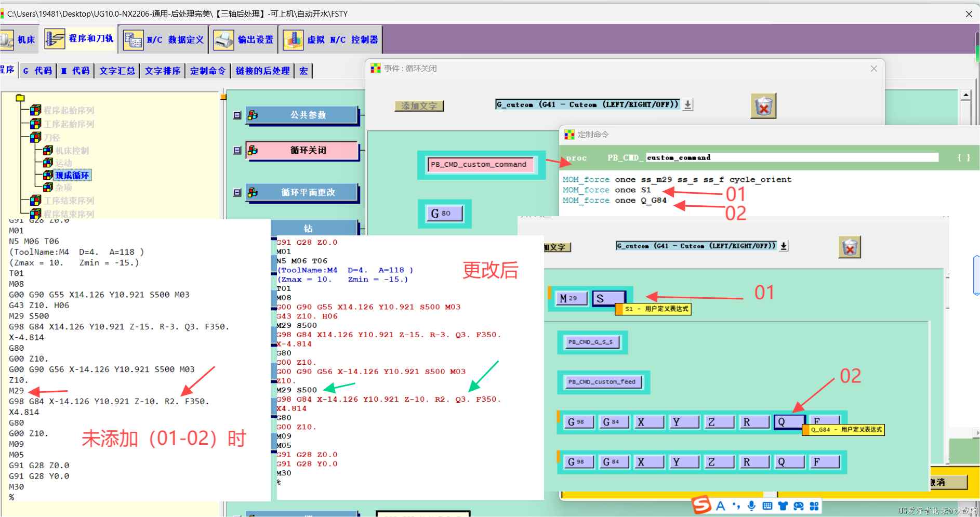Click 添加文字 in 循环关闭 dialog
This screenshot has width=980, height=517.
pos(419,105)
